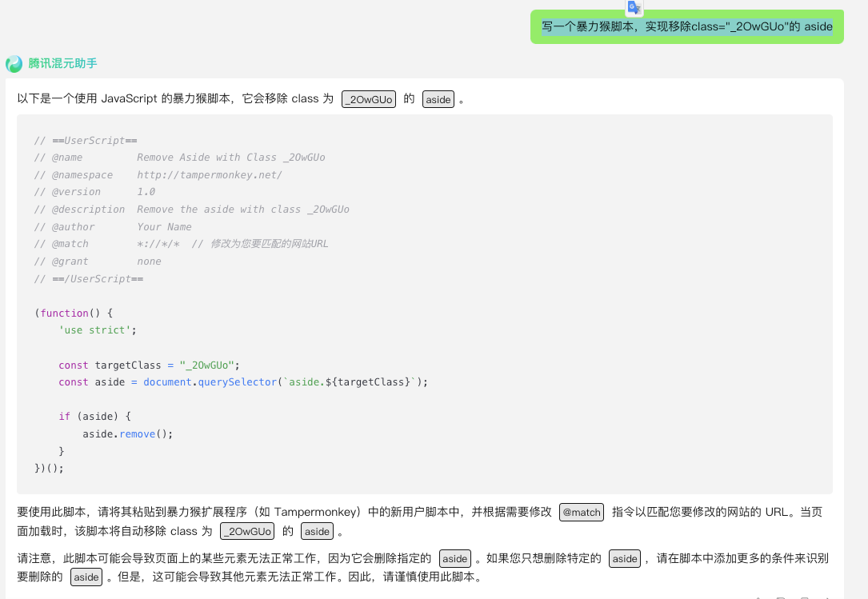Click the 'if (aside) {' code line
The image size is (868, 599).
pyautogui.click(x=94, y=417)
